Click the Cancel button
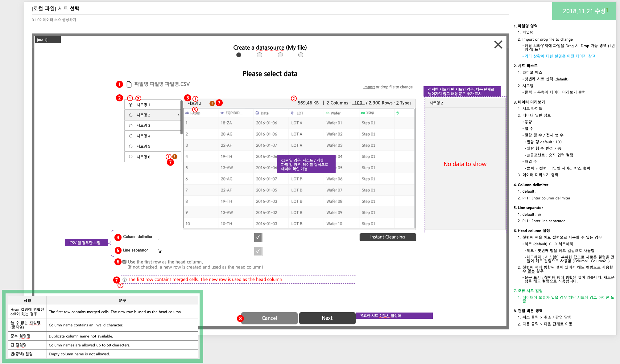Viewport: 620px width, 364px height. pos(269,318)
